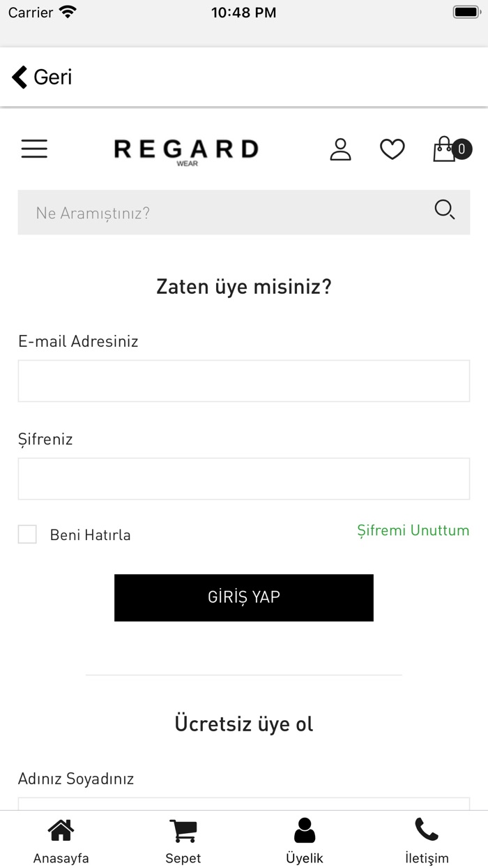
Task: Tap the user account profile icon
Action: 340,149
